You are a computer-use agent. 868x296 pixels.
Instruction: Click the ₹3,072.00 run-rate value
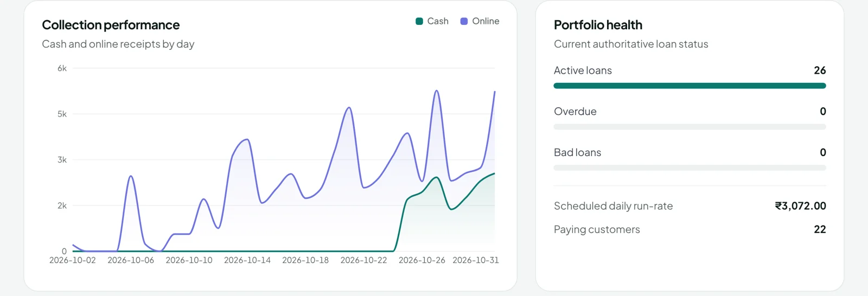click(800, 206)
